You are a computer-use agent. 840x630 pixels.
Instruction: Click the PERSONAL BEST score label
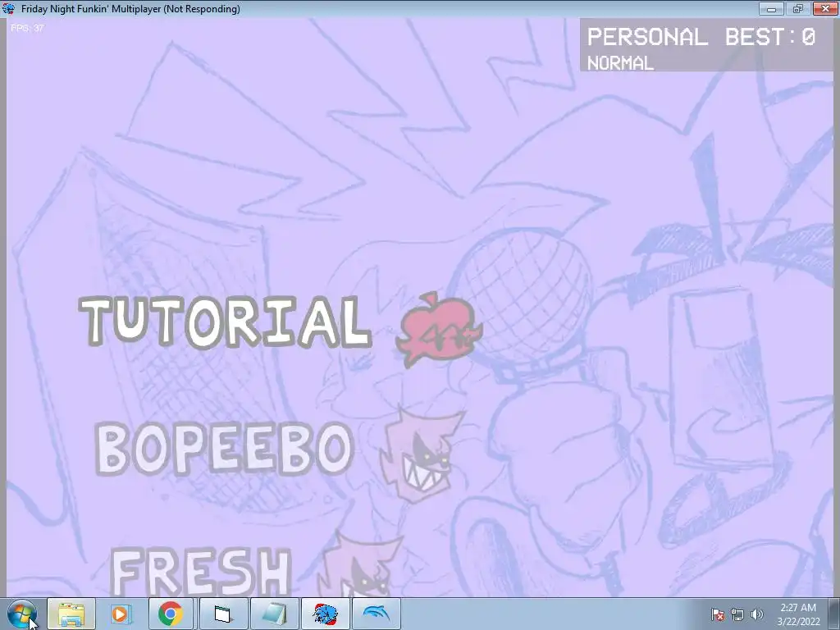[x=701, y=37]
